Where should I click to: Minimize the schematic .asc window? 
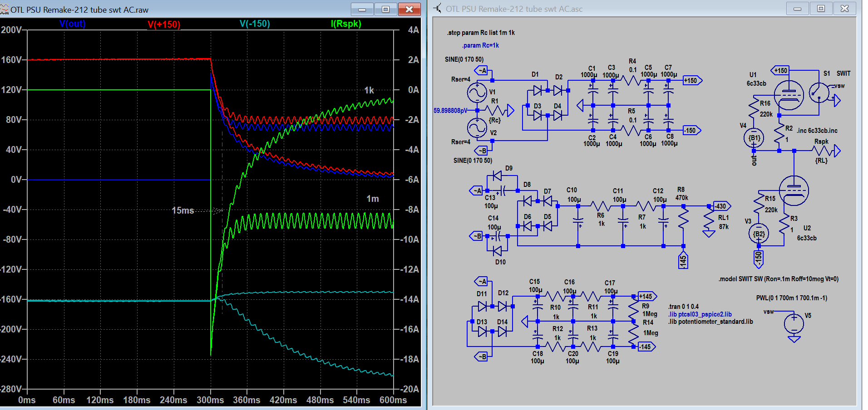797,8
